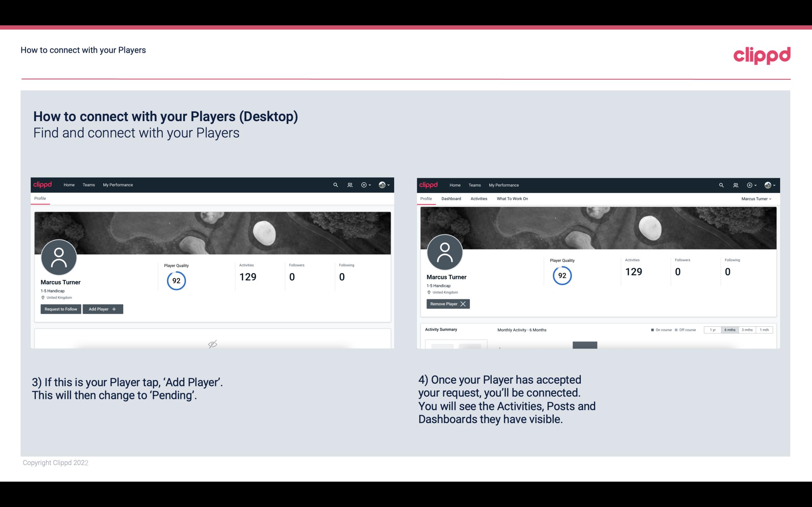
Task: Select the '6 mths' activity filter toggle
Action: coord(730,329)
